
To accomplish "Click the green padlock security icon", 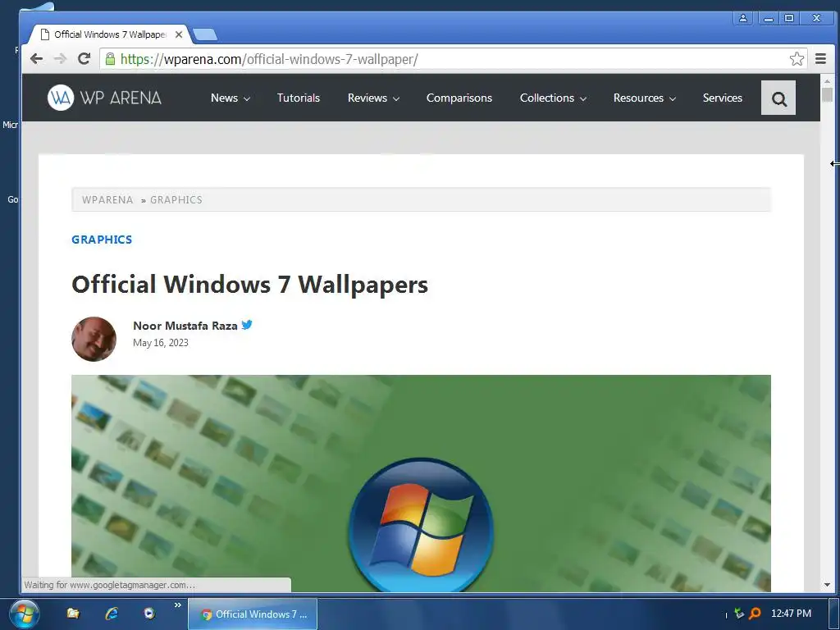I will click(110, 59).
